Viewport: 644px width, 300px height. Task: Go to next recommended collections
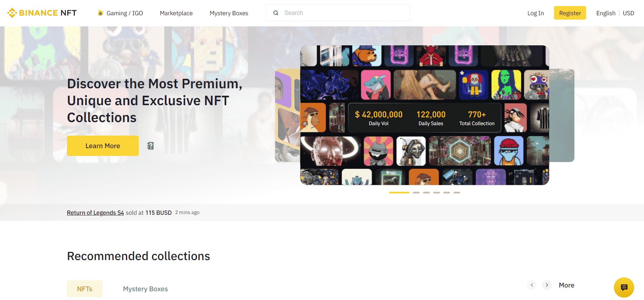coord(547,285)
